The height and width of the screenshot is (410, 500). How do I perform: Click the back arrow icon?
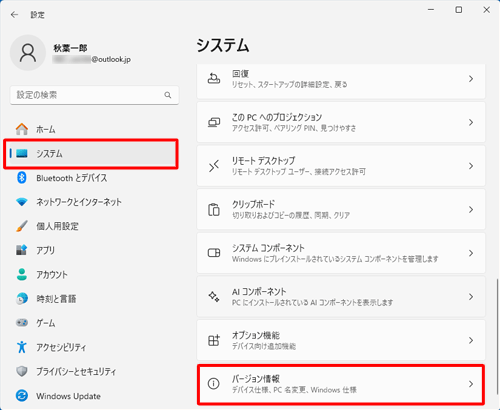click(14, 15)
